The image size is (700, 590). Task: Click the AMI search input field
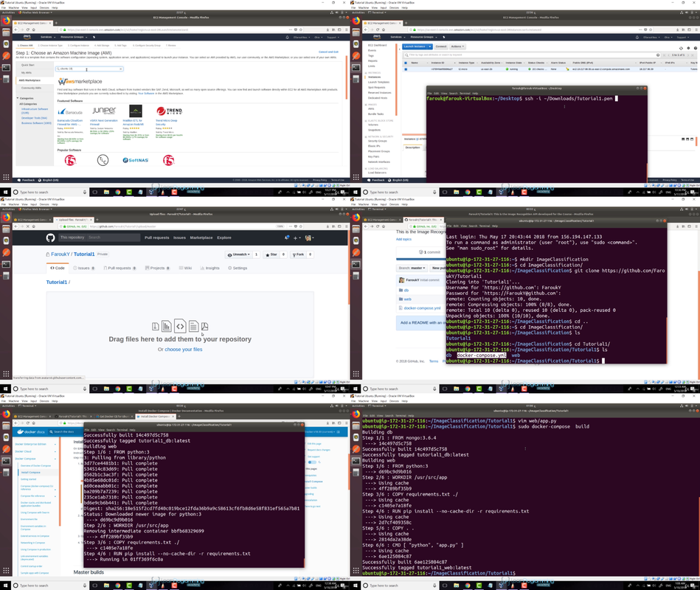point(89,69)
